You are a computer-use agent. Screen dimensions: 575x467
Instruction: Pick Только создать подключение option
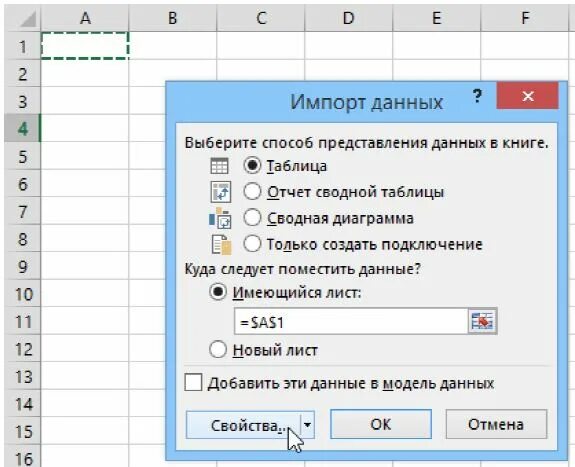coord(252,244)
